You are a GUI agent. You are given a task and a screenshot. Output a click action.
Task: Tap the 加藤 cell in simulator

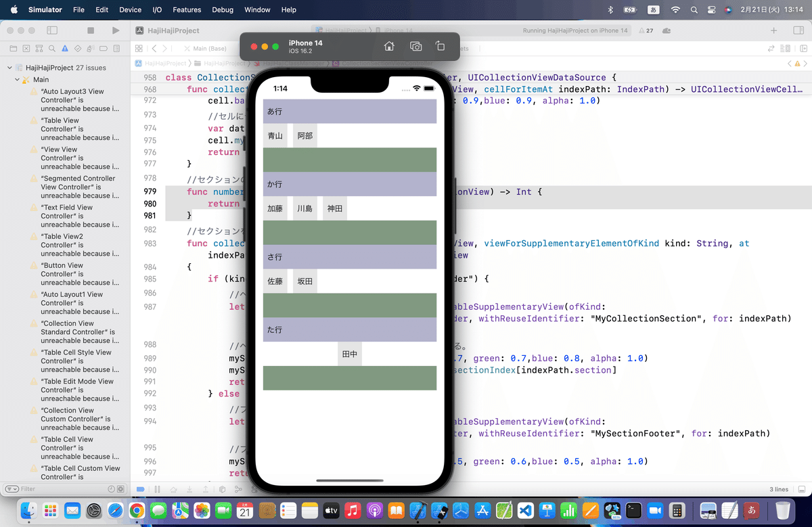tap(275, 208)
